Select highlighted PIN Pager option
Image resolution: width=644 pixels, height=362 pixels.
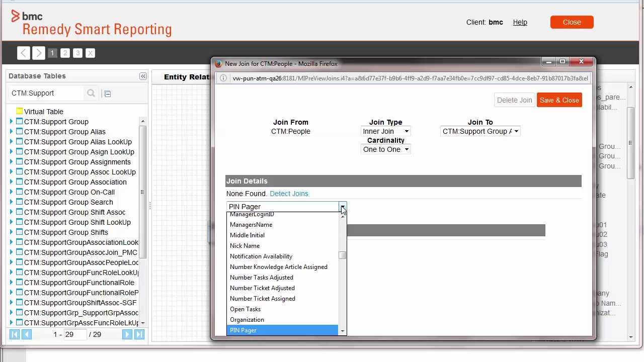[x=283, y=330]
